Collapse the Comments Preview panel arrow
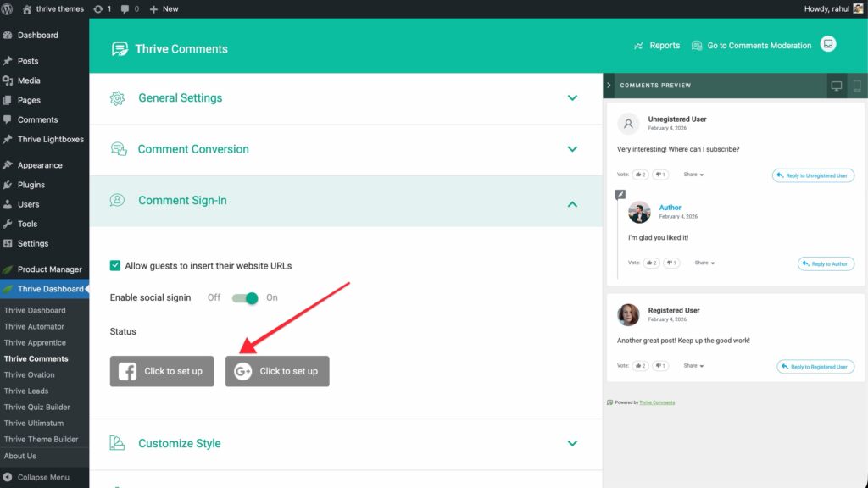 [x=609, y=86]
